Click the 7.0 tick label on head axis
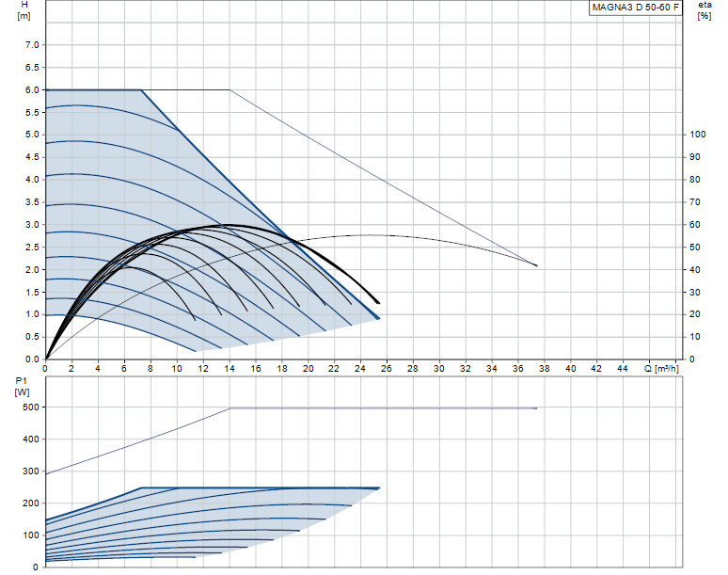Screen dimensions: 728x575 click(32, 44)
